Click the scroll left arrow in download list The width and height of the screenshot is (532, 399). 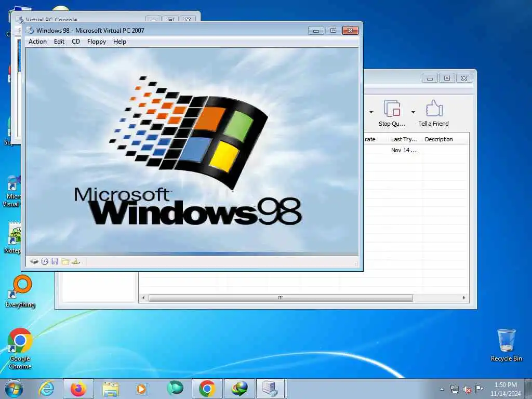143,298
